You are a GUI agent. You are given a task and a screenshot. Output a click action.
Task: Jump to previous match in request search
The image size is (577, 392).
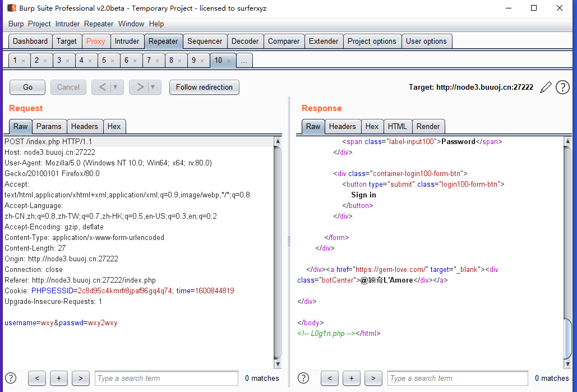37,378
